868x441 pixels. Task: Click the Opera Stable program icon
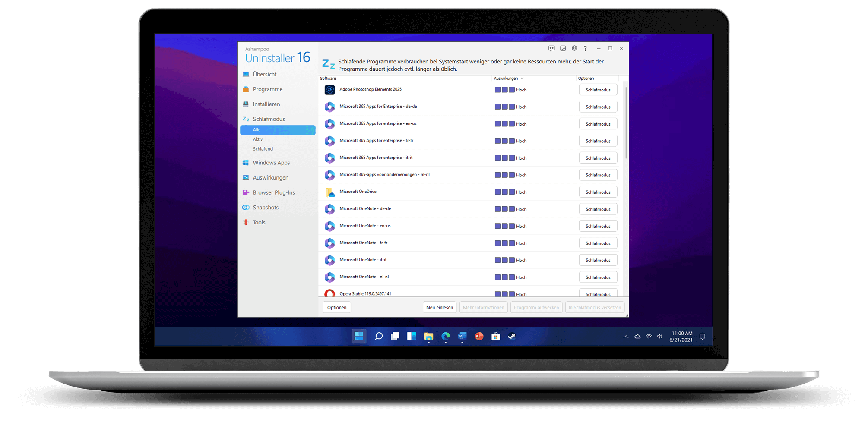pos(329,294)
